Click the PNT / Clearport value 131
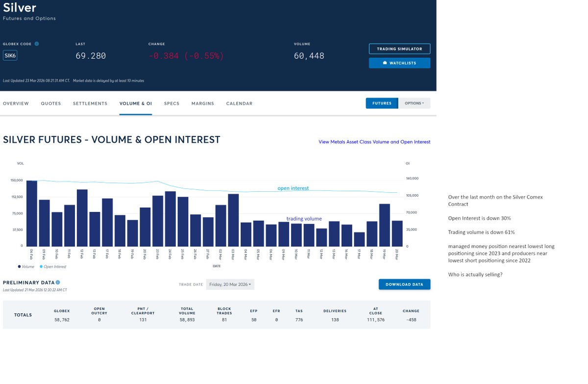Screen dimensions: 588x384 (x=143, y=320)
